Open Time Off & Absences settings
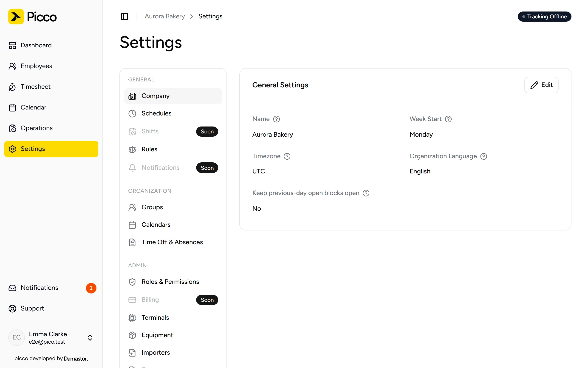Image resolution: width=588 pixels, height=368 pixels. click(x=173, y=242)
